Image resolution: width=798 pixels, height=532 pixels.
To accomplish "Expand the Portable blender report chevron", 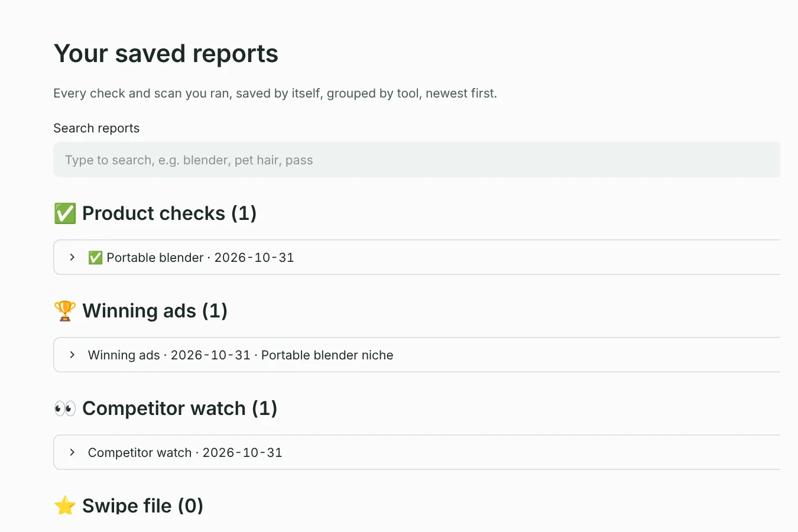I will (x=72, y=257).
